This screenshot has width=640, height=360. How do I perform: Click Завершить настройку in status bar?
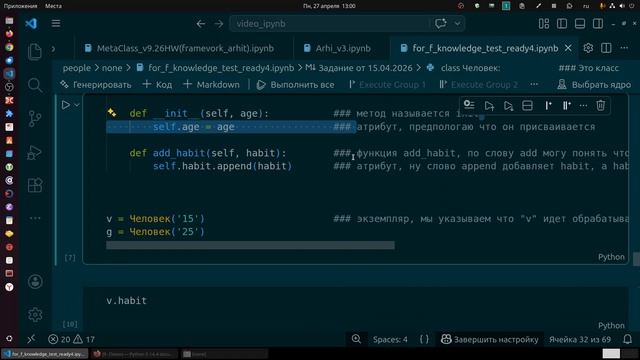pyautogui.click(x=490, y=339)
